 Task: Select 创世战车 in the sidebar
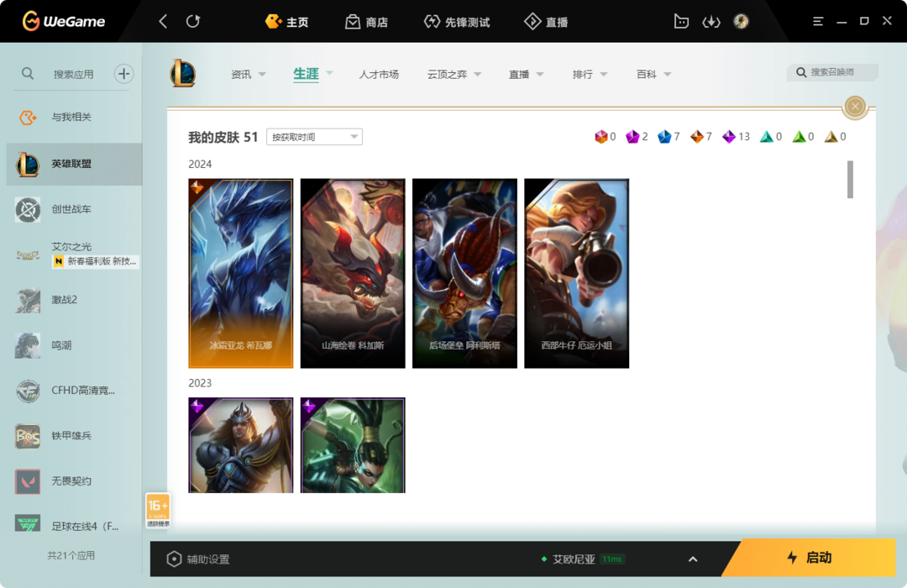(74, 209)
